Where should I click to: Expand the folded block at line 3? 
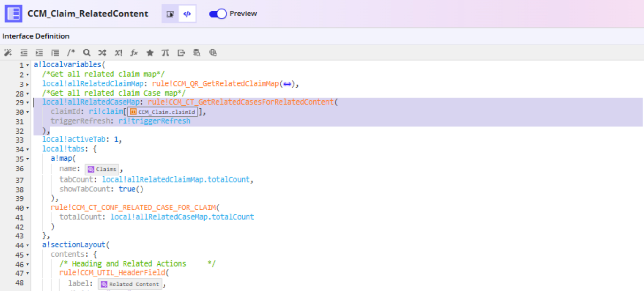point(28,84)
